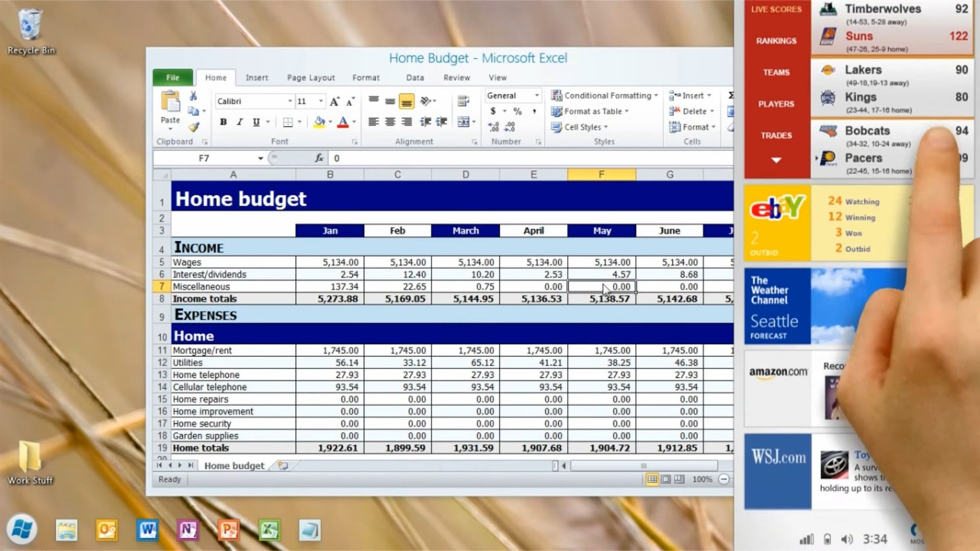Switch to the Insert ribbon tab
Viewport: 980px width, 551px height.
click(x=257, y=78)
